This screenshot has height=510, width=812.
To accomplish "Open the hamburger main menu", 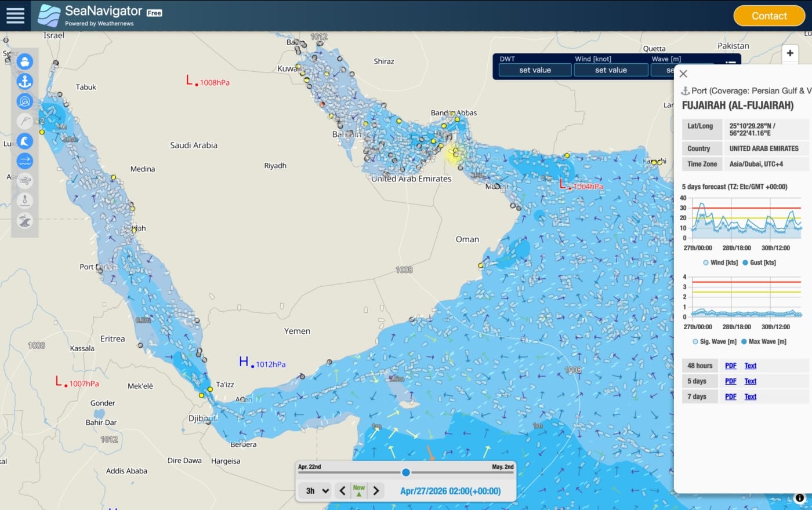I will tap(16, 16).
